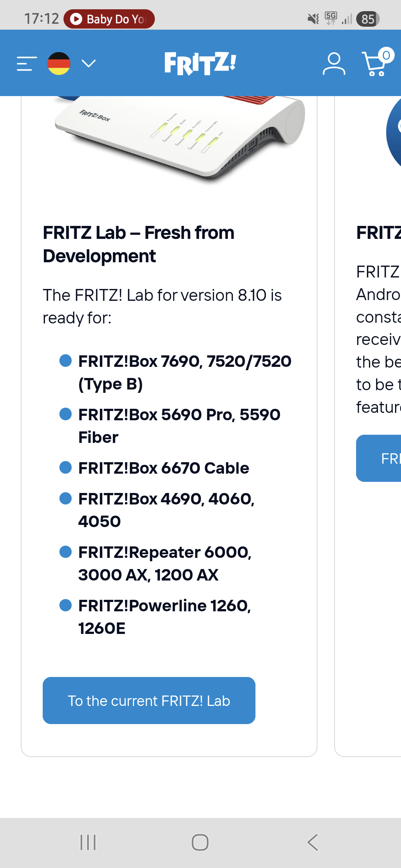Select the FRITZ!Box 6670 Cable list item
Image resolution: width=401 pixels, height=868 pixels.
tap(163, 468)
